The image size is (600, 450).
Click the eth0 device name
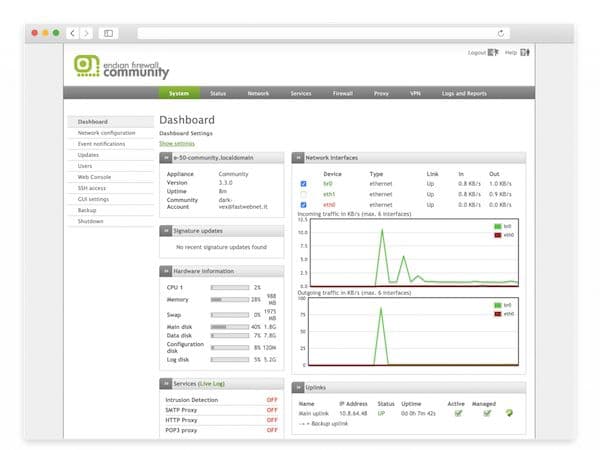[x=329, y=205]
